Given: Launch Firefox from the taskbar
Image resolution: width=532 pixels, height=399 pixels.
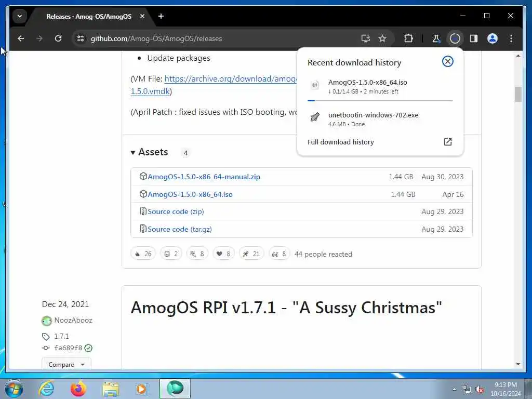Looking at the screenshot, I should tap(78, 389).
